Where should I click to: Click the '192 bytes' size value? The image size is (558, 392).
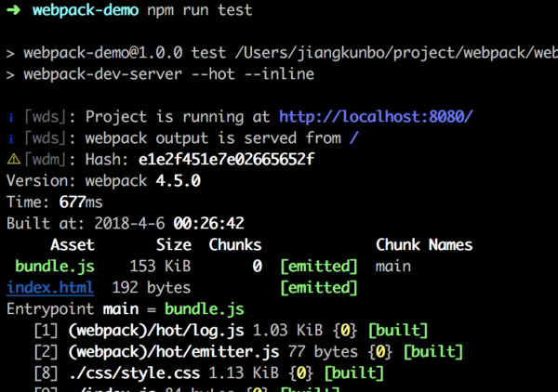(x=152, y=288)
